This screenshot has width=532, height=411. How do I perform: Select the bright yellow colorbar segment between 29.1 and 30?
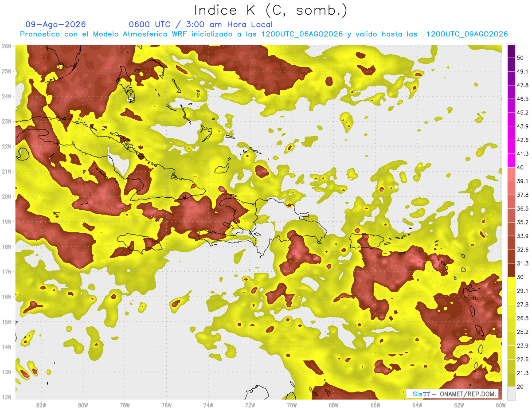coord(511,284)
